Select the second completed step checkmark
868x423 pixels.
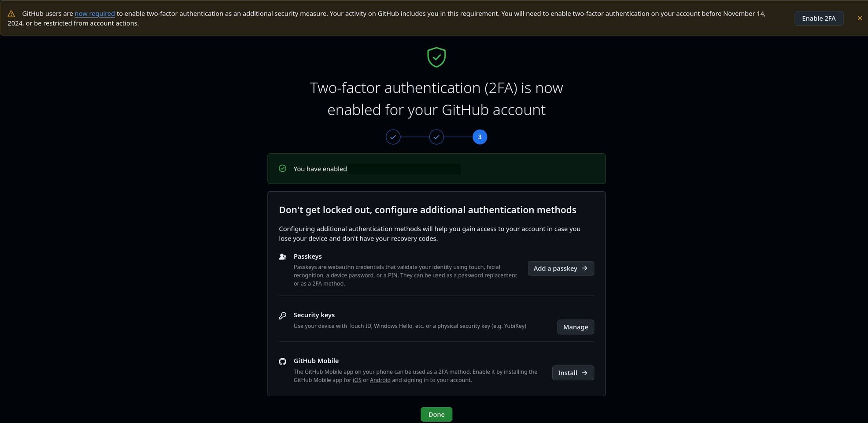coord(436,137)
